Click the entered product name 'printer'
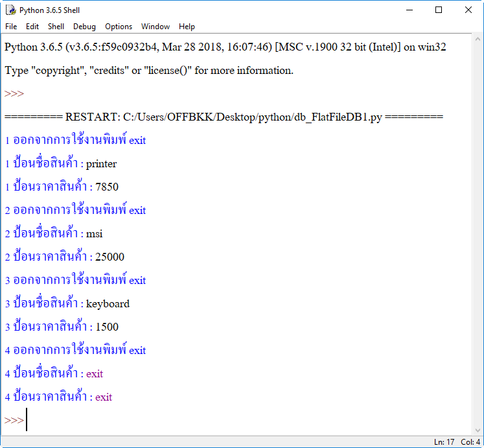The width and height of the screenshot is (484, 448). (x=101, y=164)
